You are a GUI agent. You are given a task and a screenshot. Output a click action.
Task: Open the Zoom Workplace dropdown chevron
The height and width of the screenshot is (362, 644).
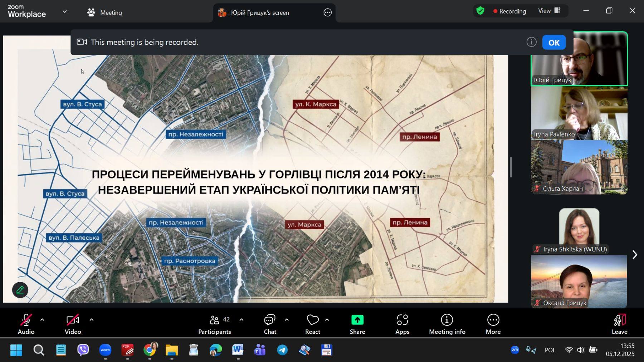(x=65, y=12)
